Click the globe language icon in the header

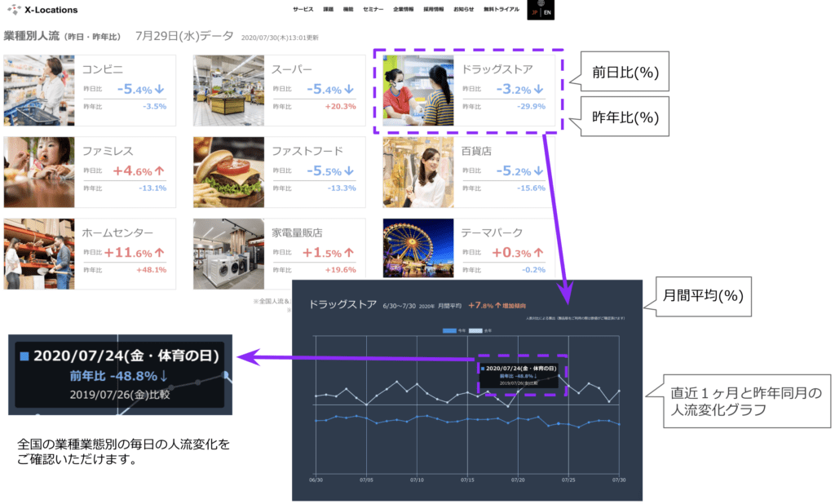[541, 4]
